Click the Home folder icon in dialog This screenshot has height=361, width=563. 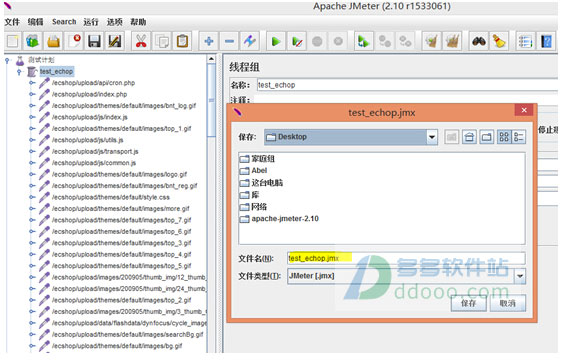tap(469, 137)
